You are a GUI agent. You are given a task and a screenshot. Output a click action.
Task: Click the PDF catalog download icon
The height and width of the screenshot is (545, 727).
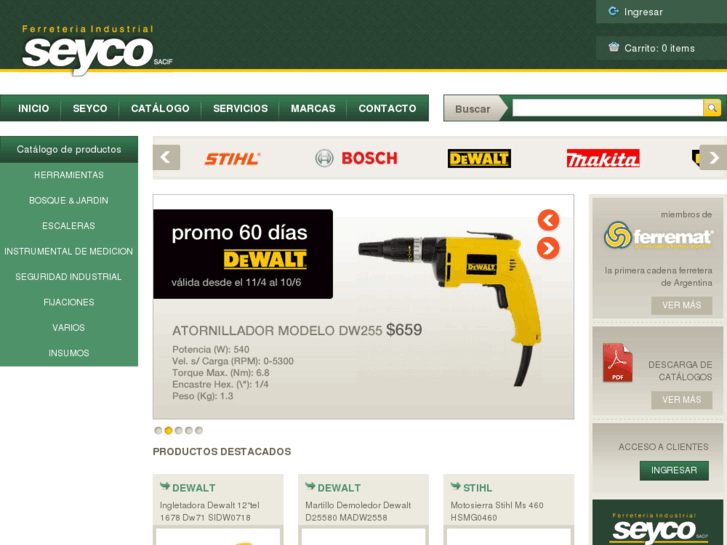tap(617, 363)
